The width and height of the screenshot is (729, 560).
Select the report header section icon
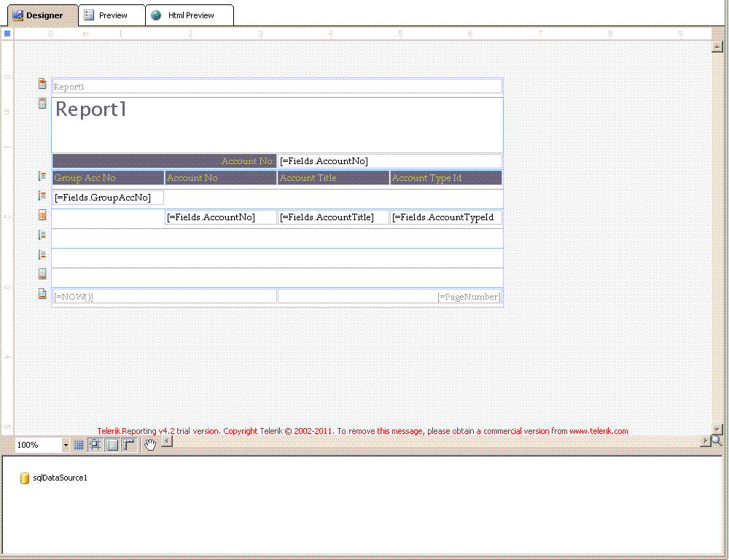click(x=42, y=104)
